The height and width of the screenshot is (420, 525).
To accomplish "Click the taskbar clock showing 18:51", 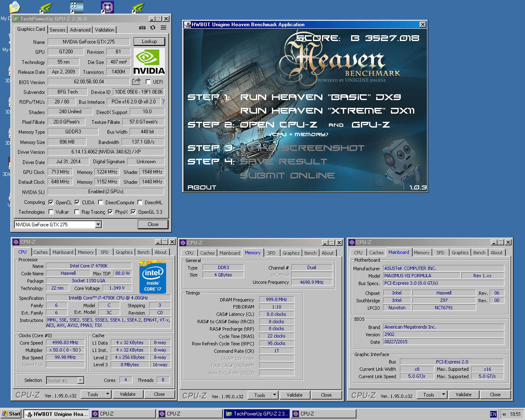I will [515, 414].
